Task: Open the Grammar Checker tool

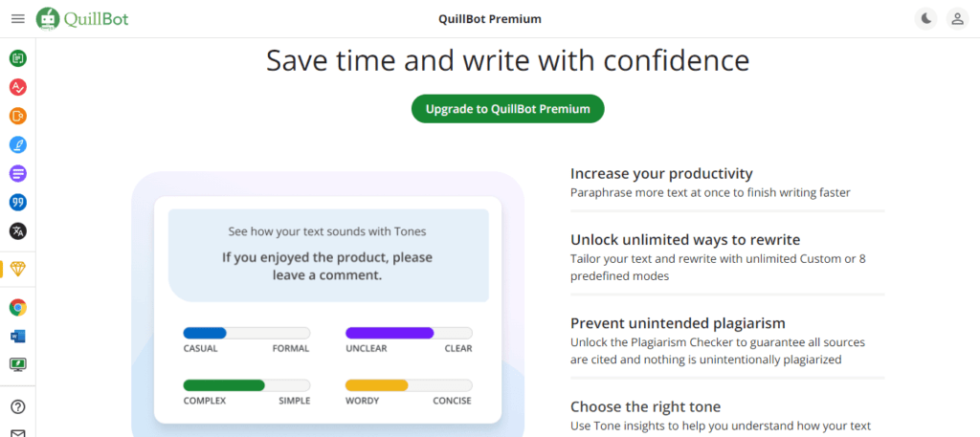Action: 17,87
